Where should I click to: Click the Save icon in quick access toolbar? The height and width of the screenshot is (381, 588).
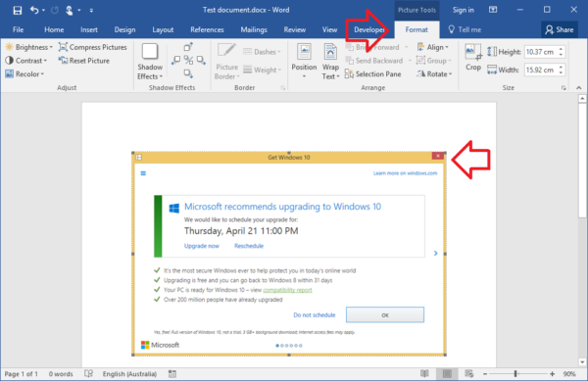click(18, 10)
